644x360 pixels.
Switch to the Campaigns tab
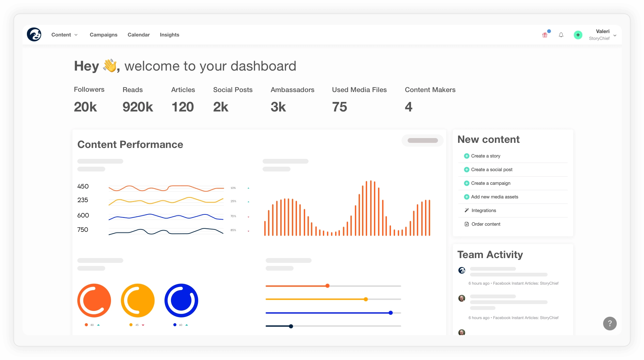[104, 34]
